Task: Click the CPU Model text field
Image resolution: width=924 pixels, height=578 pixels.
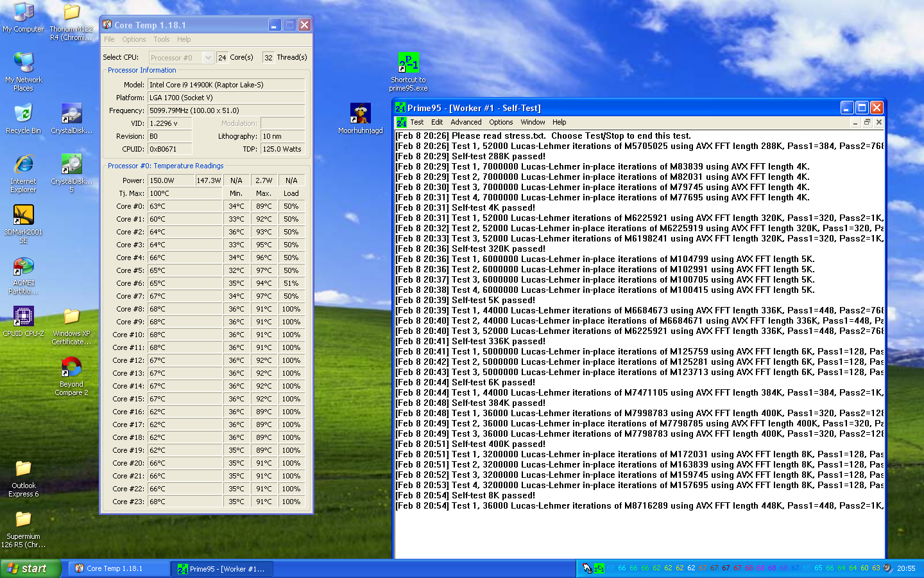Action: [x=226, y=85]
